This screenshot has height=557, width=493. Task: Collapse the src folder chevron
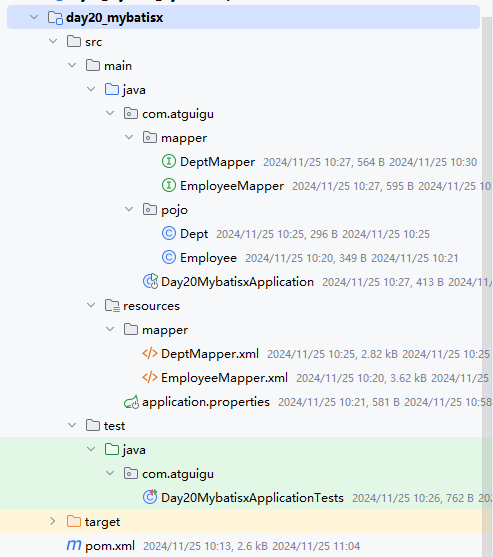coord(53,41)
